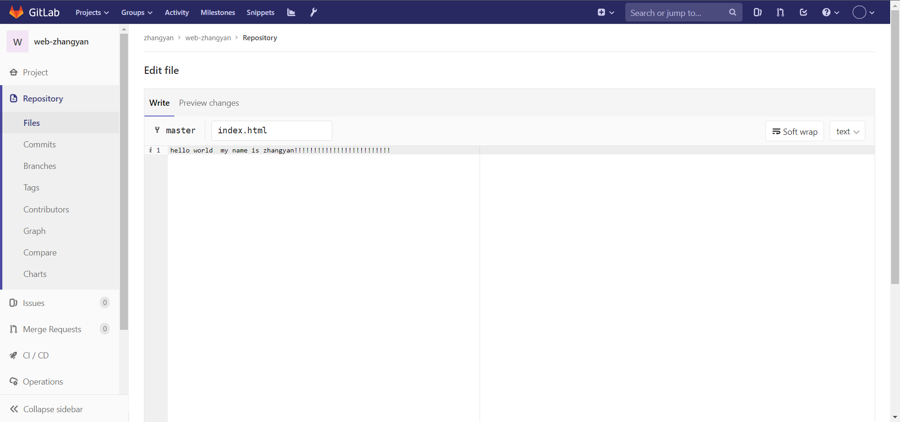The height and width of the screenshot is (422, 900).
Task: Click the CI / CD rocket icon
Action: pos(14,355)
